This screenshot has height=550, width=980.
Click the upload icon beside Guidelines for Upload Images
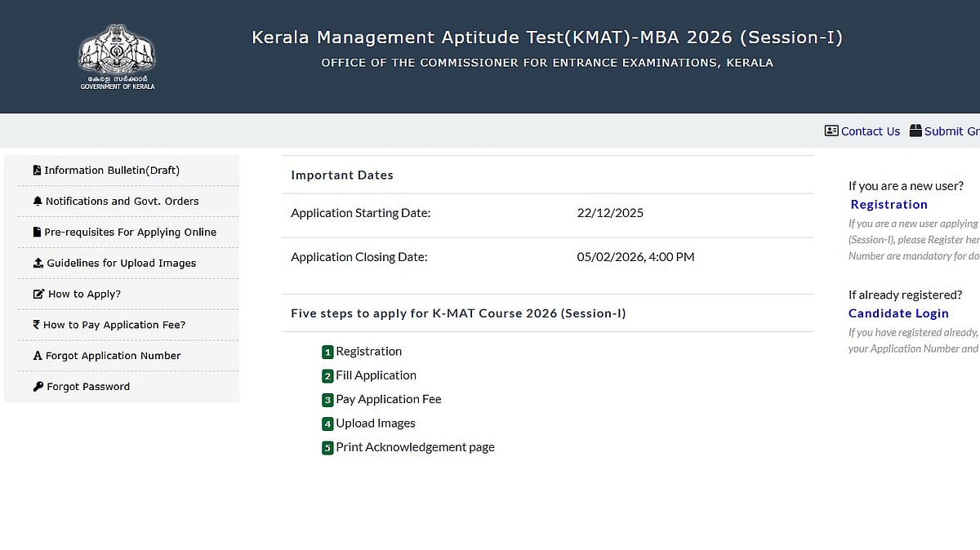[36, 263]
